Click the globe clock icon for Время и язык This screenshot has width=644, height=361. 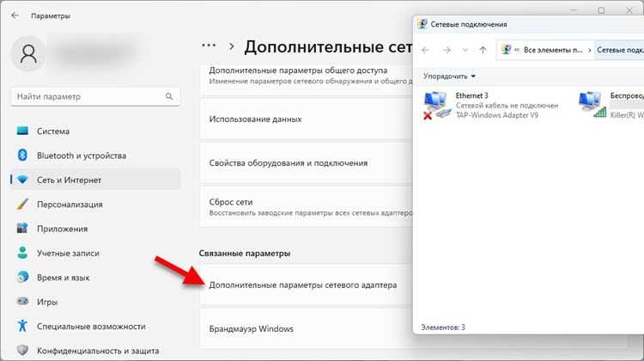coord(23,277)
